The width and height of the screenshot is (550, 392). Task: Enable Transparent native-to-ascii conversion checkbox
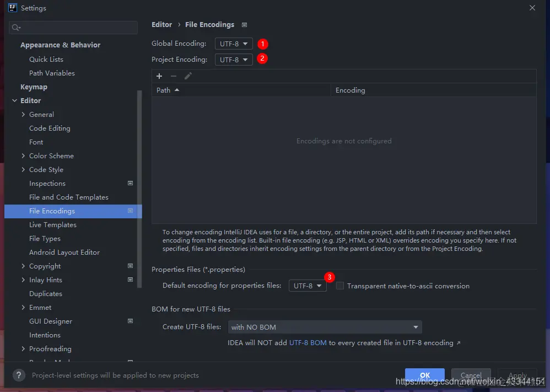(340, 286)
